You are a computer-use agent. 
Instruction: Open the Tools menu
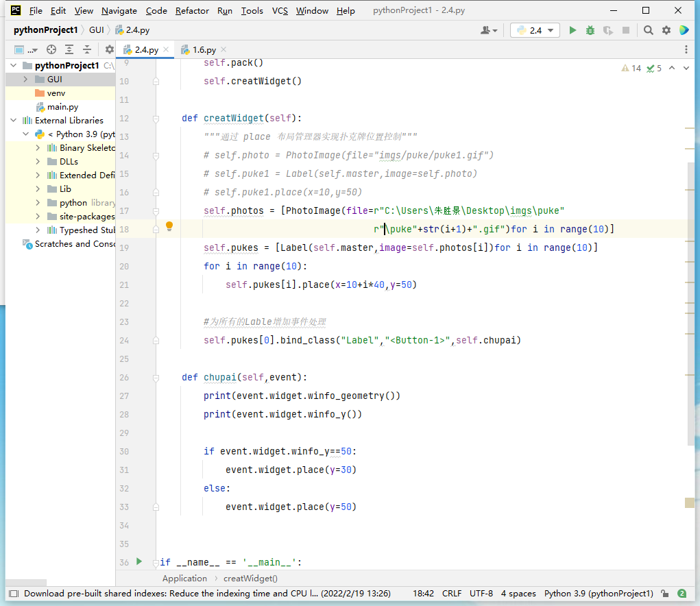(x=252, y=11)
